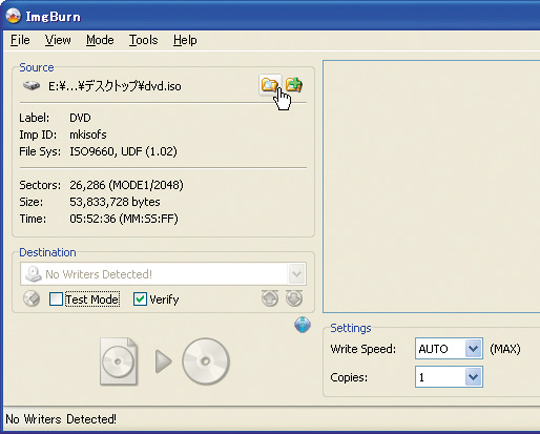Click the add to write queue icon

click(294, 84)
